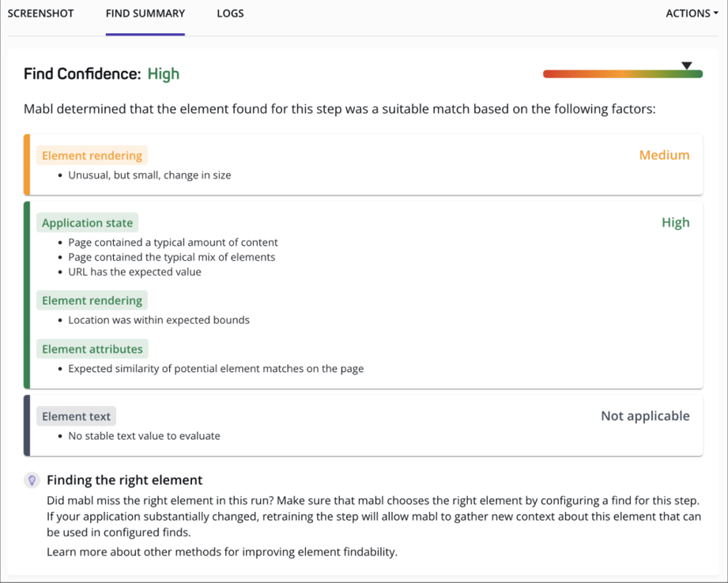The width and height of the screenshot is (728, 583).
Task: Open the LOGS tab
Action: click(230, 13)
